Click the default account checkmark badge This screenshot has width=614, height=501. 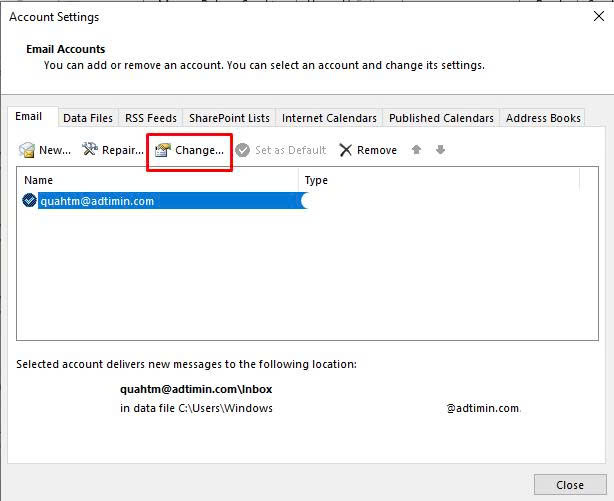(29, 201)
